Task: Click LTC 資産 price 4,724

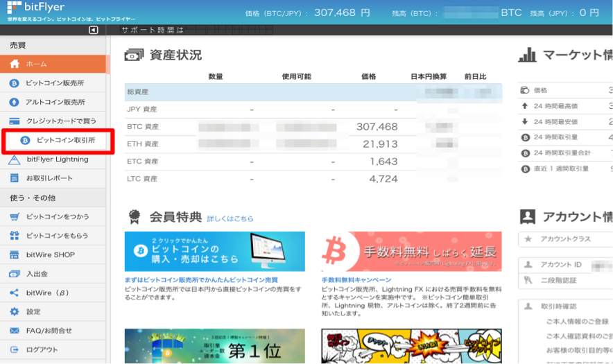Action: coord(383,179)
